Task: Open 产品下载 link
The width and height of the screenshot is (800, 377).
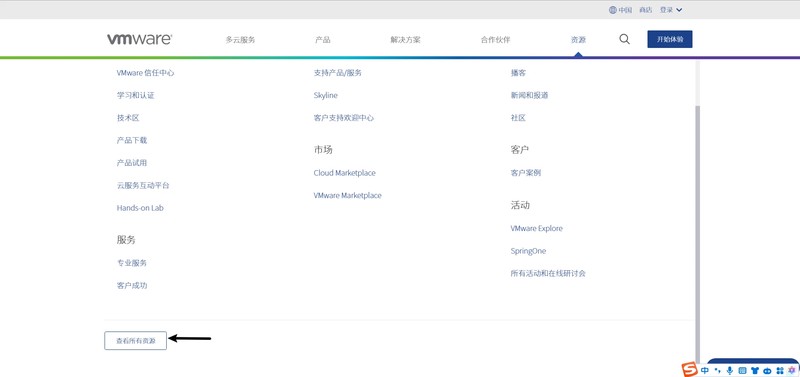Action: (x=132, y=140)
